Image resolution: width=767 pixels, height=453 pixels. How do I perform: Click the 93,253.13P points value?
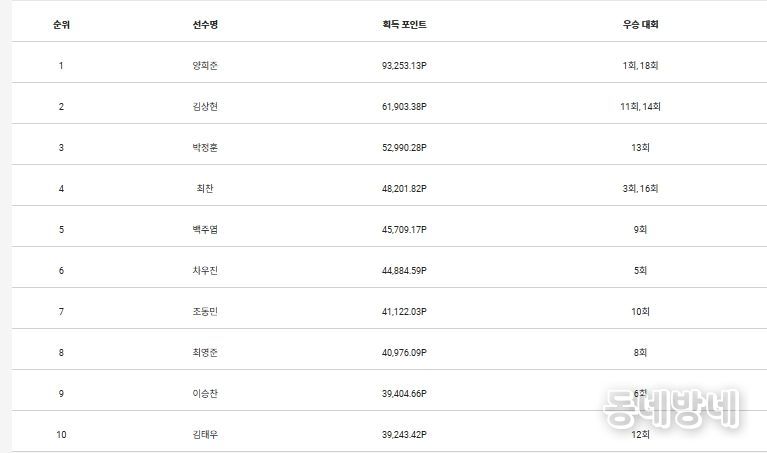pos(397,66)
